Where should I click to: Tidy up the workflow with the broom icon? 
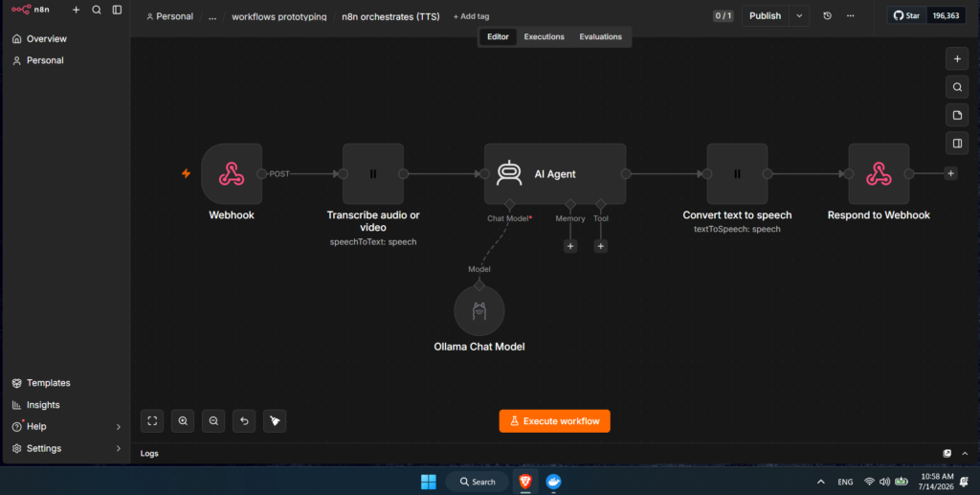pyautogui.click(x=275, y=421)
